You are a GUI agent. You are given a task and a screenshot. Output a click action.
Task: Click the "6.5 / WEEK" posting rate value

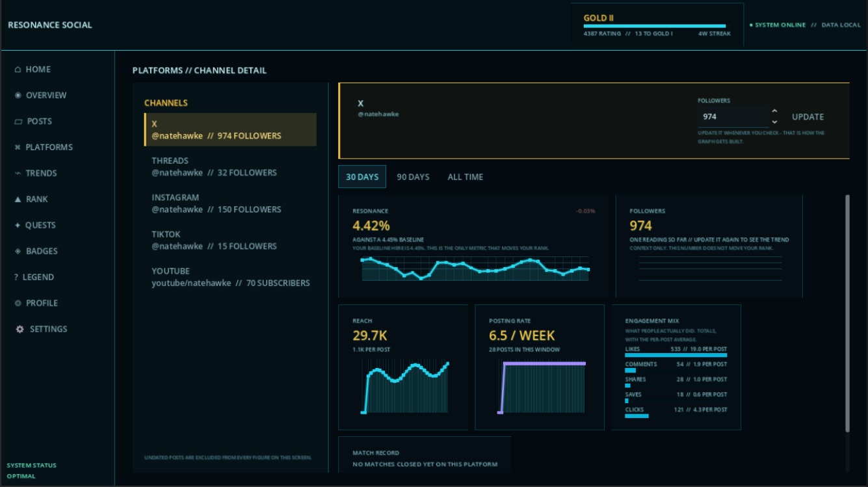click(522, 336)
